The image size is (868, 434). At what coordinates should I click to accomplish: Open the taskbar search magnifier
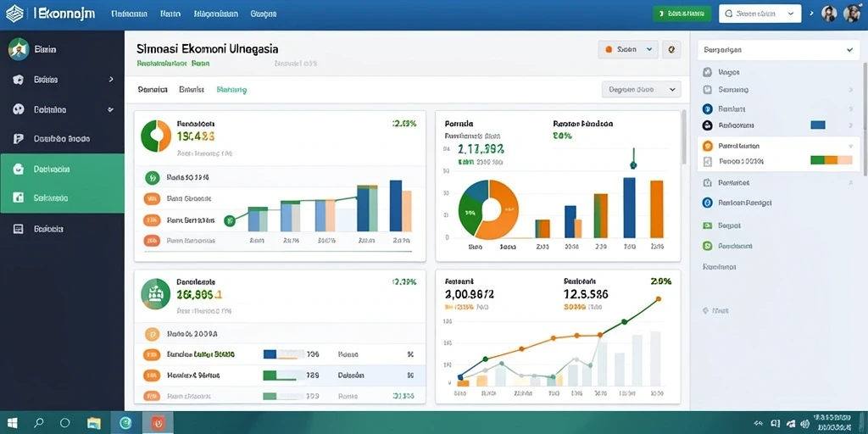[39, 424]
